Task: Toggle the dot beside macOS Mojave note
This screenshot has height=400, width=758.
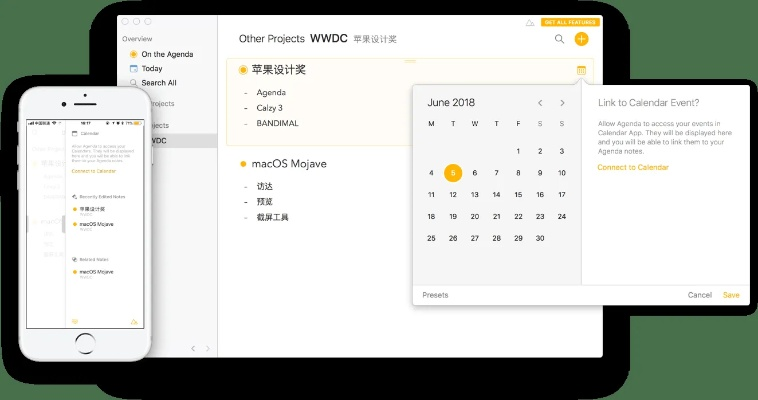Action: pyautogui.click(x=243, y=163)
